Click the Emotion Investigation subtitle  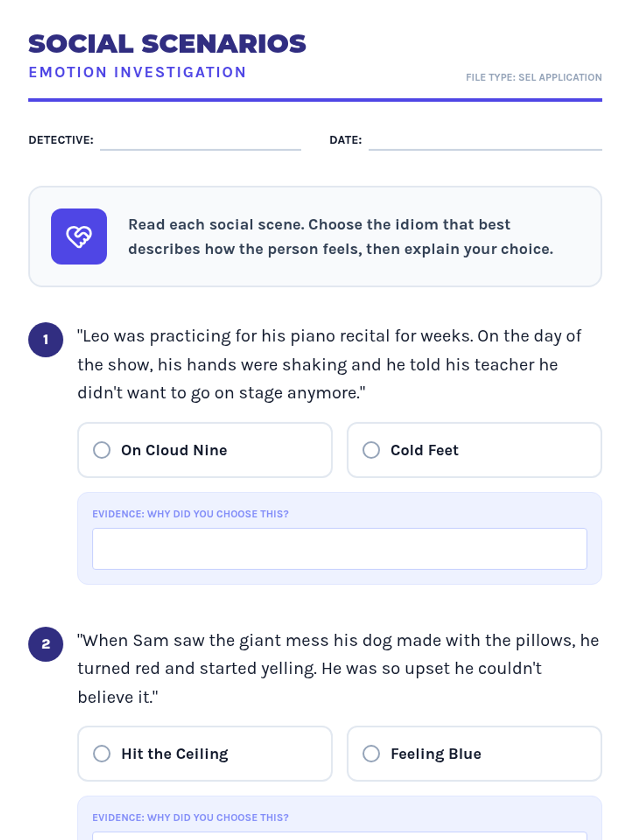coord(137,72)
